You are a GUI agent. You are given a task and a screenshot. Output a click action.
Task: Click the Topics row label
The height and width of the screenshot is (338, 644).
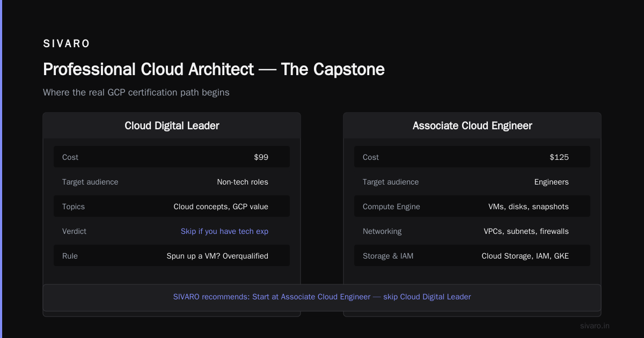[74, 207]
